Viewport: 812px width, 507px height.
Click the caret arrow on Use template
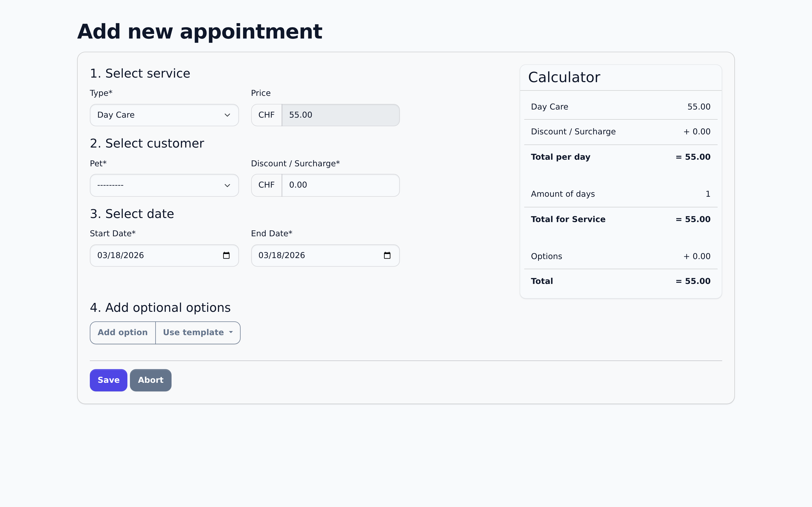231,332
